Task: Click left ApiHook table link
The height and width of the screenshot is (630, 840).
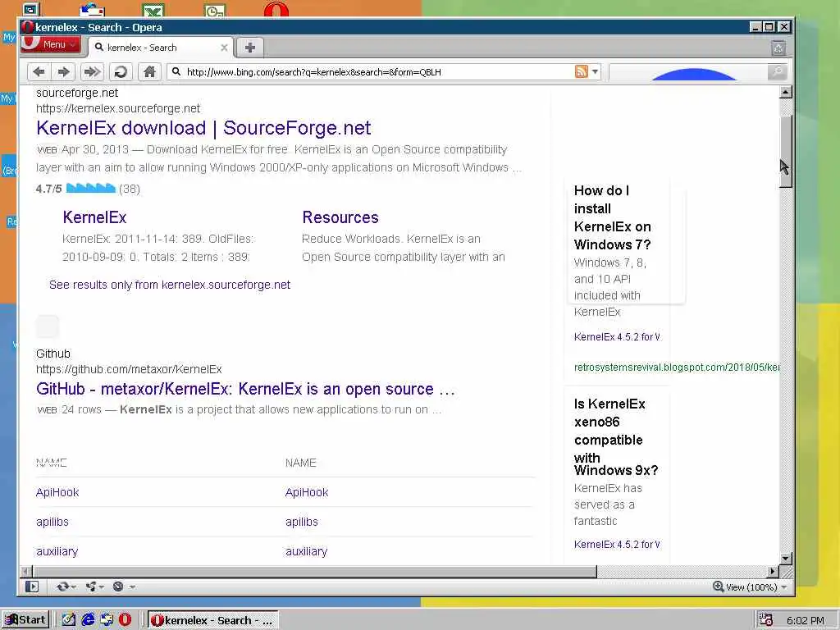Action: click(57, 492)
